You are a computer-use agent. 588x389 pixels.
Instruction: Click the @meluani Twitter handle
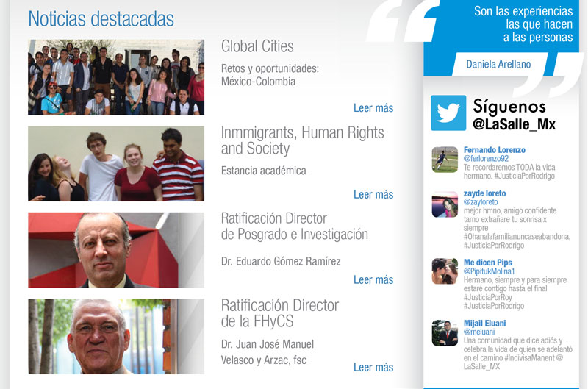[x=479, y=332]
